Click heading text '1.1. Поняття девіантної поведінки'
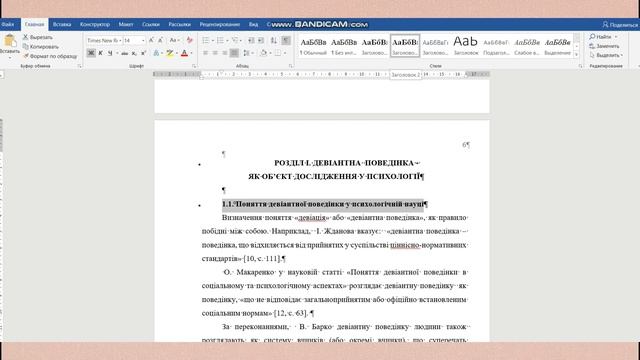Screen dimensions: 640x360 283,204
